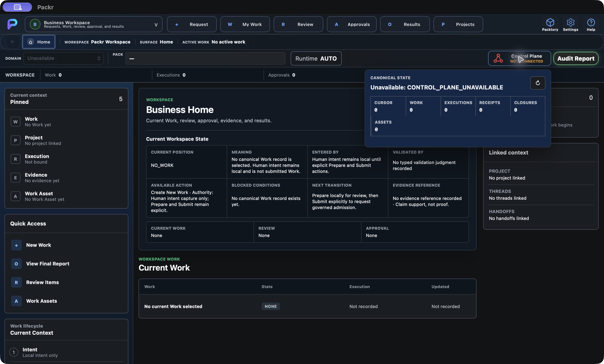604x364 pixels.
Task: Click the Executions 0 workspace counter
Action: click(171, 75)
